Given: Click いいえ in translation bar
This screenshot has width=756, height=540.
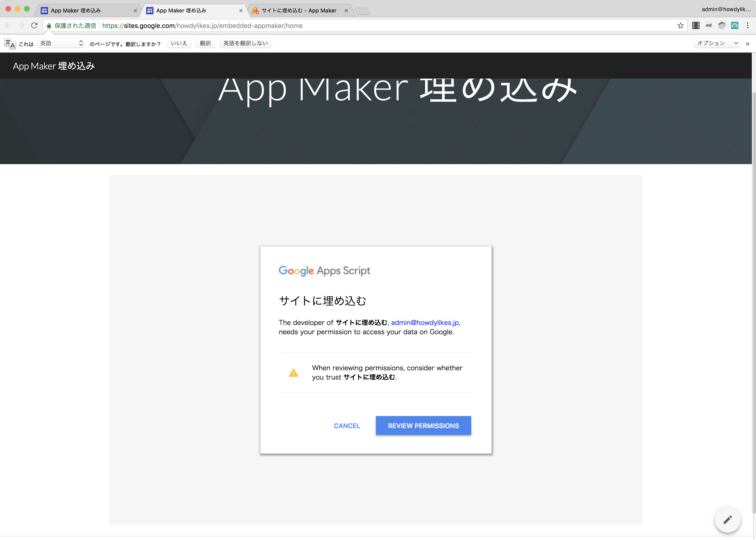Looking at the screenshot, I should (179, 43).
